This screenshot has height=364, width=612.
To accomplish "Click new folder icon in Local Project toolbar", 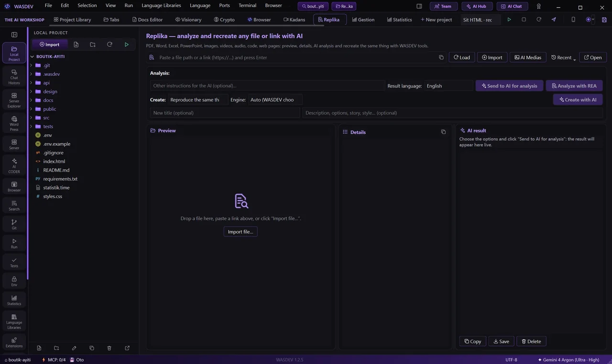I will (93, 44).
